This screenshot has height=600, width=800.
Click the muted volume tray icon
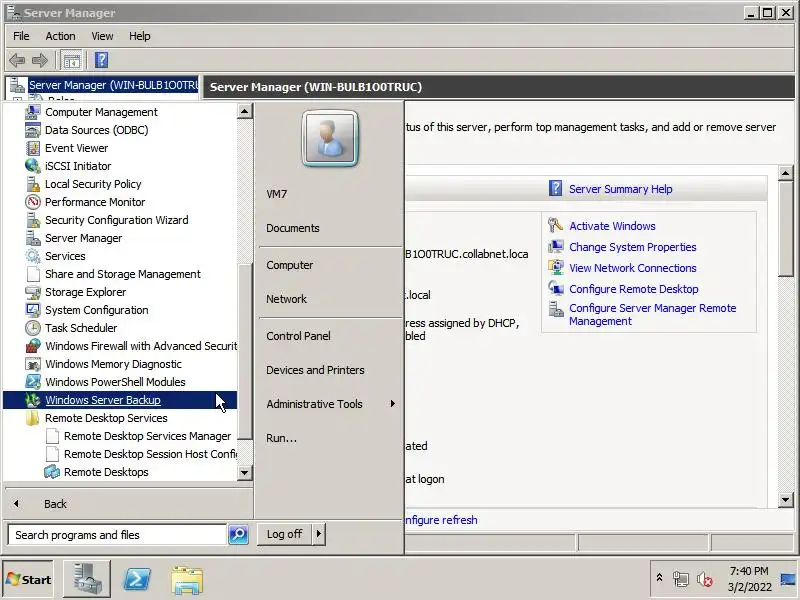[705, 580]
